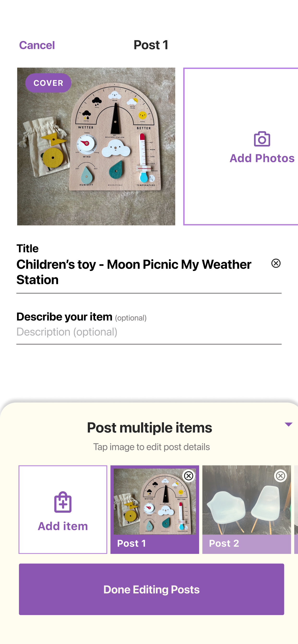
Task: Clear the title text with the X icon
Action: point(276,263)
